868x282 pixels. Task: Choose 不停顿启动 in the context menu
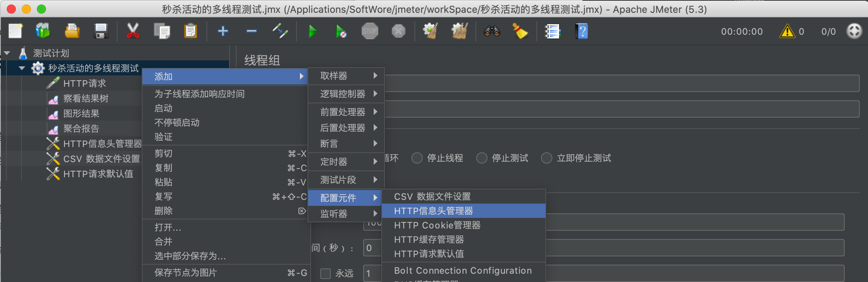click(225, 123)
